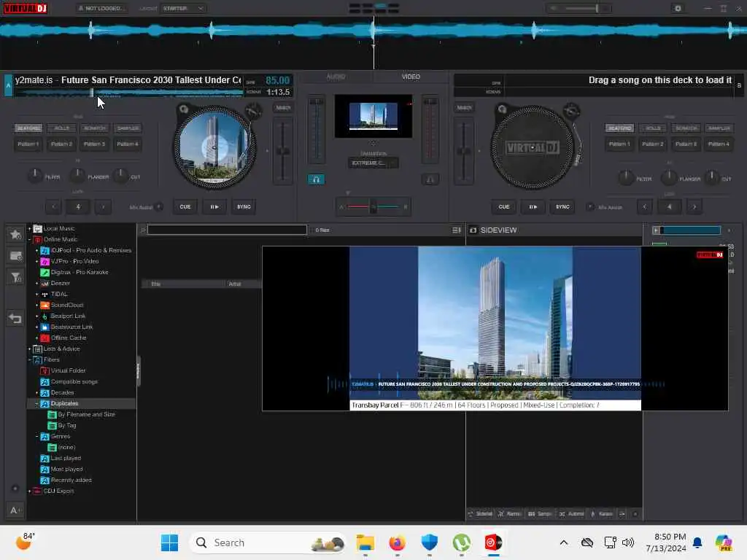747x560 pixels.
Task: Click the TIDAL icon in folder tree
Action: point(44,295)
